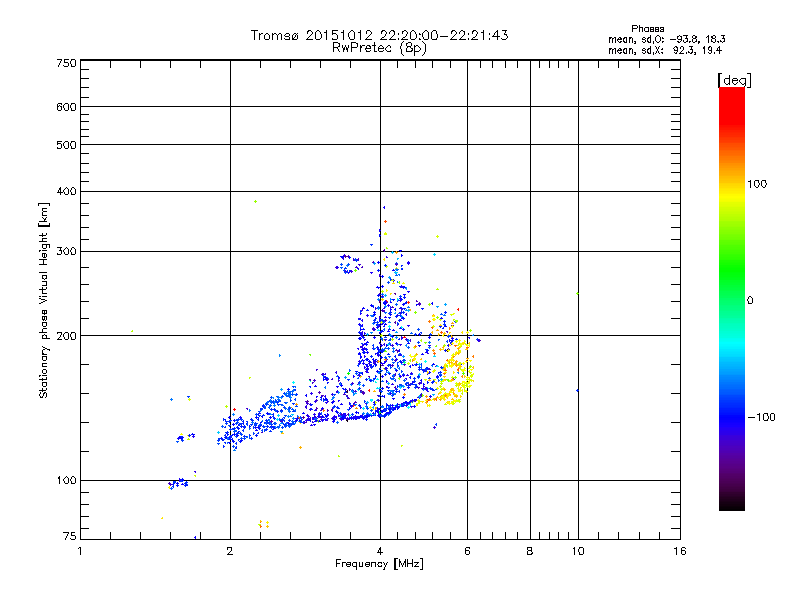The height and width of the screenshot is (600, 800).
Task: Click colorbar tick label '-100'
Action: pyautogui.click(x=761, y=417)
